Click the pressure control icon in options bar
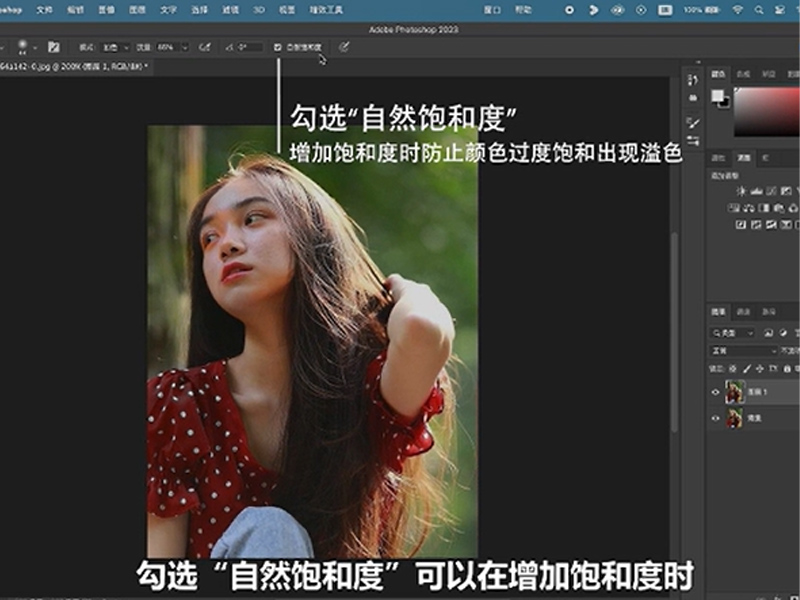Screen dimensions: 800x600 (x=344, y=47)
